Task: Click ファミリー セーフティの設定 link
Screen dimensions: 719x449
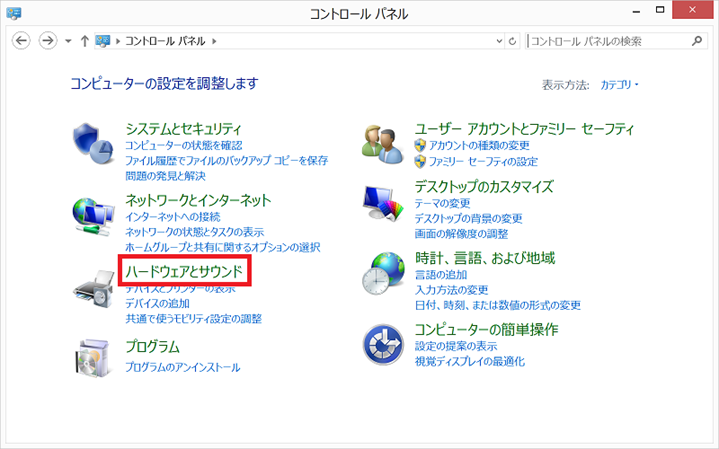Action: point(483,161)
